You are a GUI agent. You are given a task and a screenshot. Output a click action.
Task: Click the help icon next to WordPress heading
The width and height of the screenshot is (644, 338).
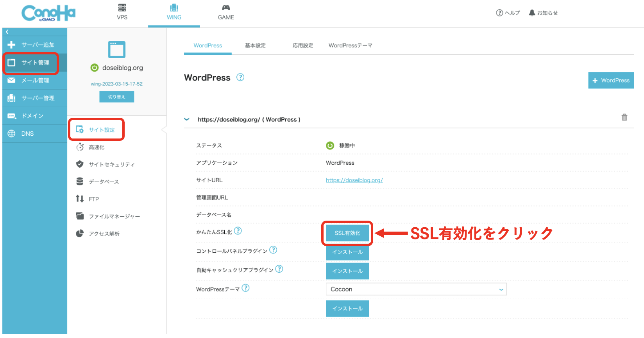(x=240, y=77)
